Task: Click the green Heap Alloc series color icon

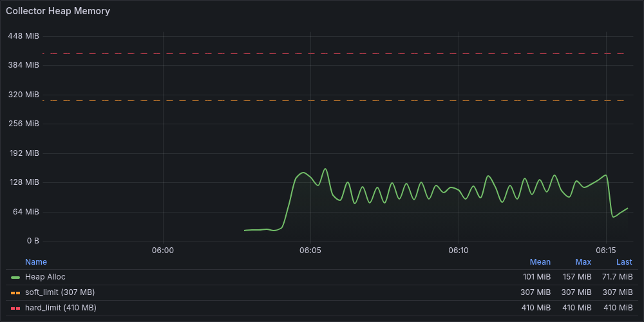Action: point(15,277)
